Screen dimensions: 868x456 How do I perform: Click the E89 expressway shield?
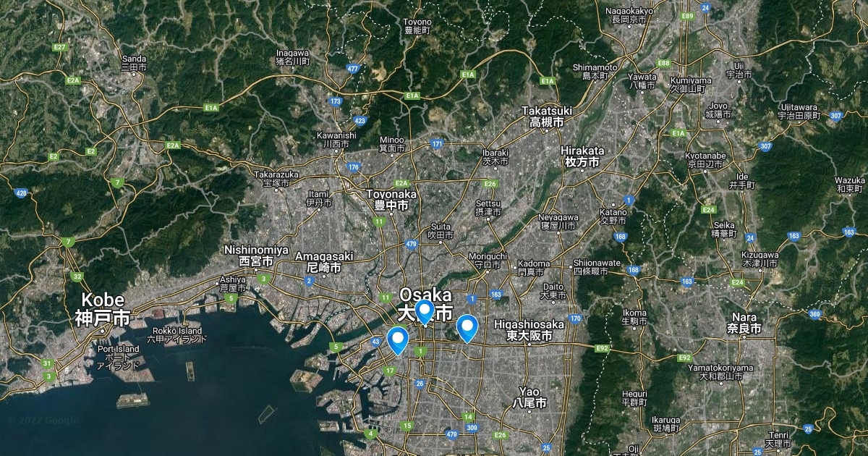click(687, 16)
